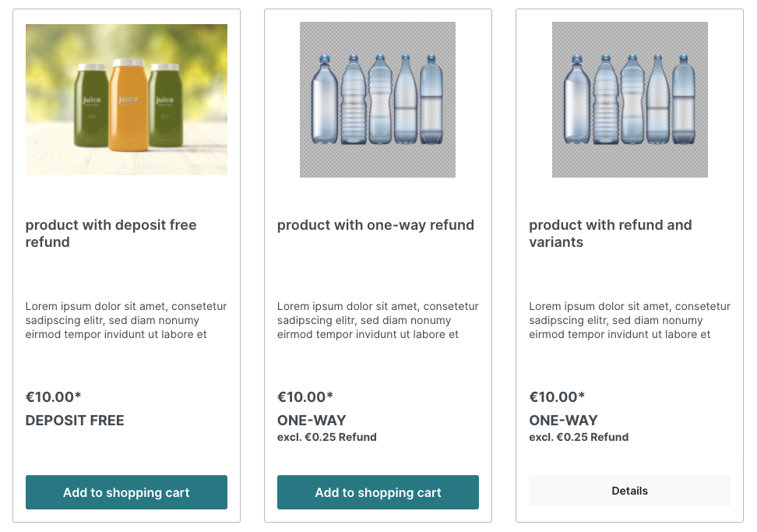This screenshot has height=532, width=757.
Task: Open the 'product with deposit free refund' title
Action: tap(111, 234)
